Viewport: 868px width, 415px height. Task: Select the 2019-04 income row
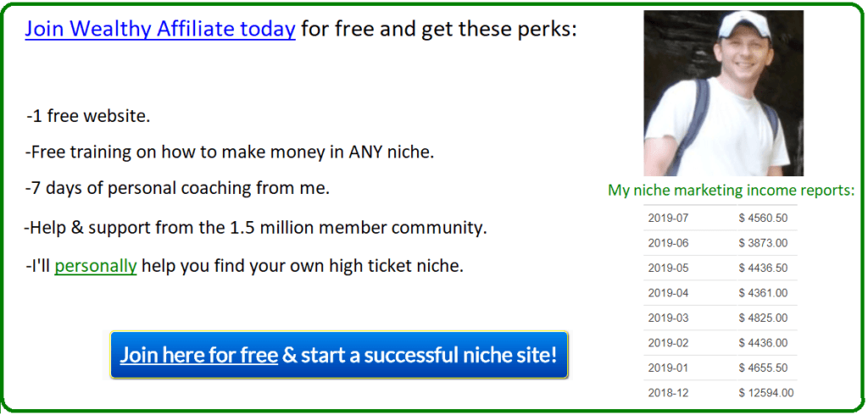click(x=721, y=293)
